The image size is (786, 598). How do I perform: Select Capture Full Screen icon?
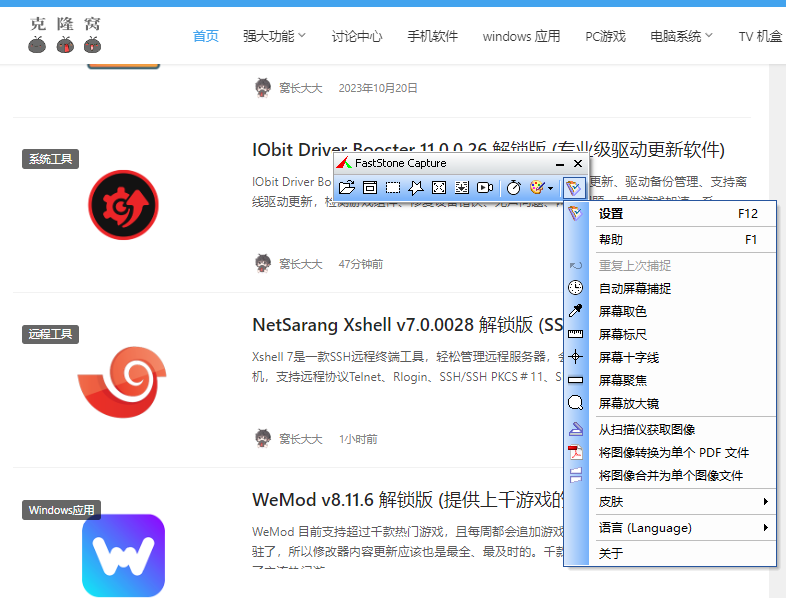[x=439, y=187]
